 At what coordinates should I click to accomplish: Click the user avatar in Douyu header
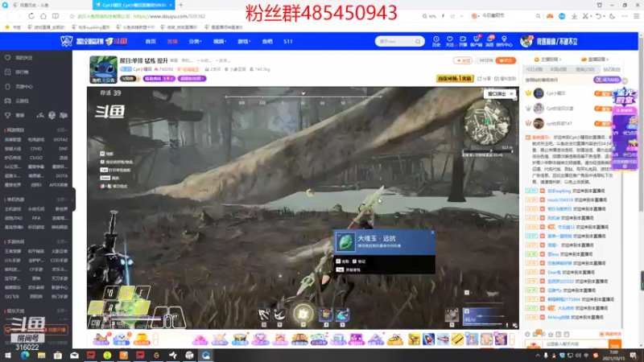pyautogui.click(x=526, y=42)
